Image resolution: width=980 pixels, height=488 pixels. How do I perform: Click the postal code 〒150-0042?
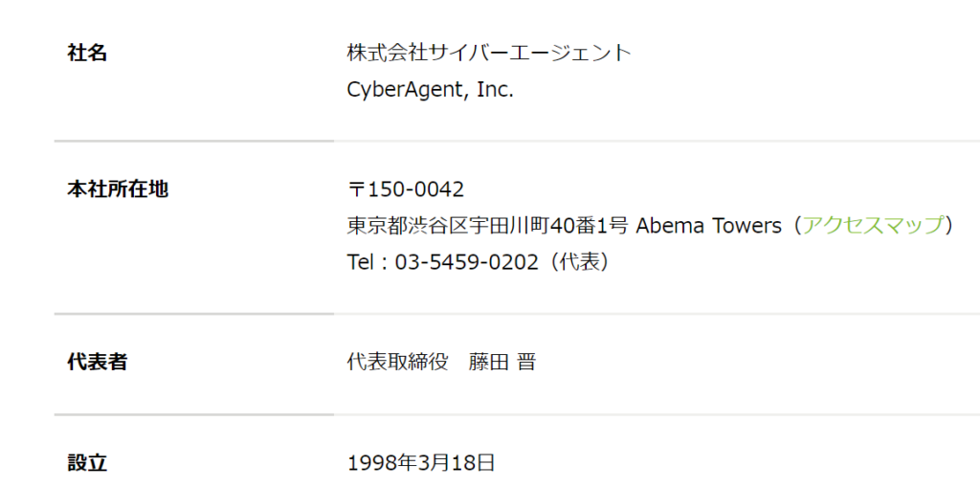[x=406, y=189]
